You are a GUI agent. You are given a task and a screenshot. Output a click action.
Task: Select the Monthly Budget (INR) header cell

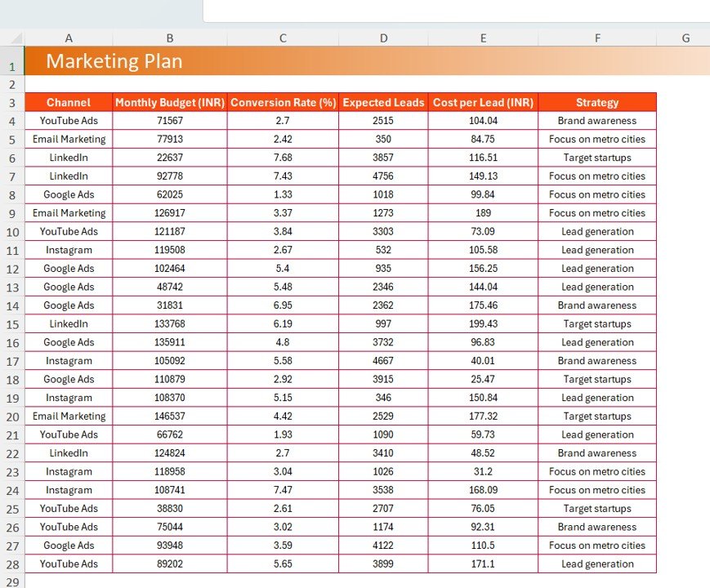tap(169, 102)
